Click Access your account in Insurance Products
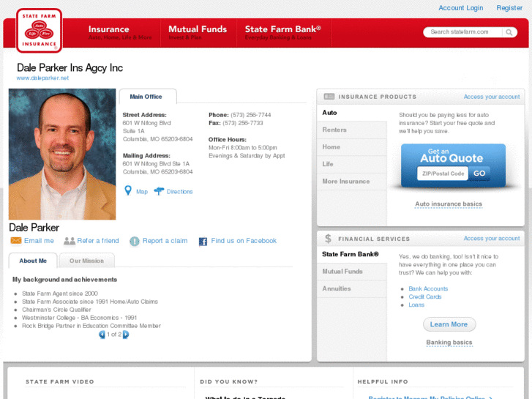Screen dimensions: 532x399 492,97
